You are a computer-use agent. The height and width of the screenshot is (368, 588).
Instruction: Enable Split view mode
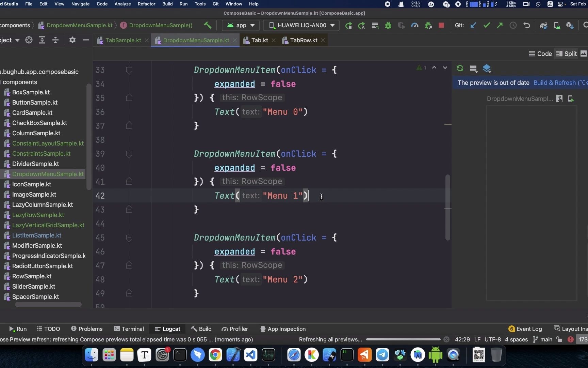point(567,53)
